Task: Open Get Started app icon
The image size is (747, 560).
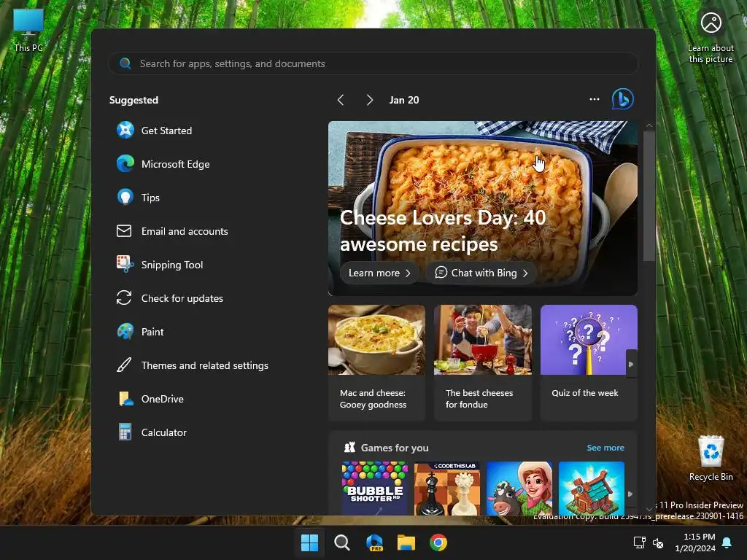Action: (125, 130)
